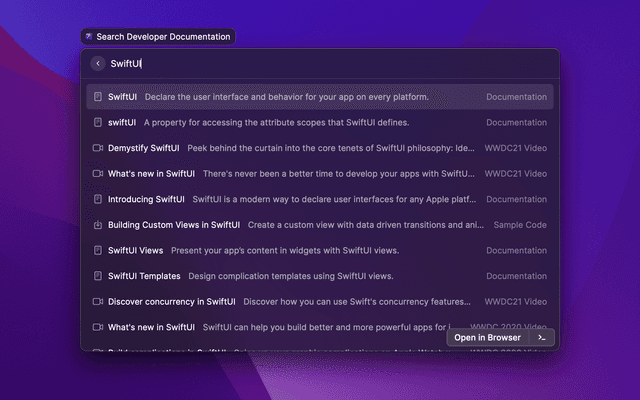Click the video icon beside Discover concurrency in SwiftUI

[x=98, y=301]
